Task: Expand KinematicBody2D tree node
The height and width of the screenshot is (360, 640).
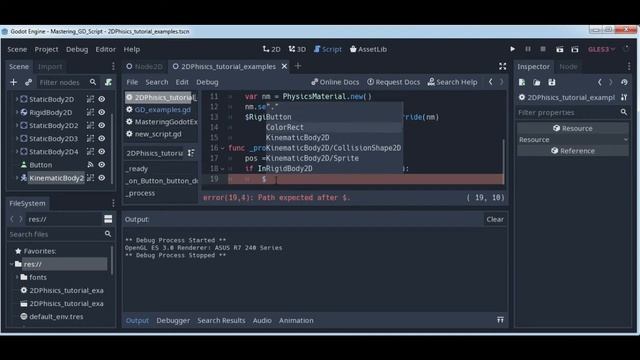Action: tap(17, 178)
